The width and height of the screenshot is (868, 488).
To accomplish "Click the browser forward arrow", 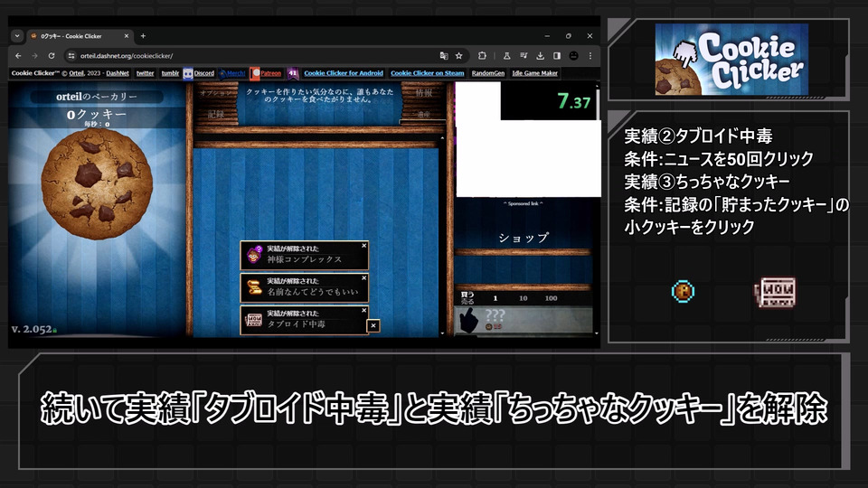I will (x=34, y=56).
